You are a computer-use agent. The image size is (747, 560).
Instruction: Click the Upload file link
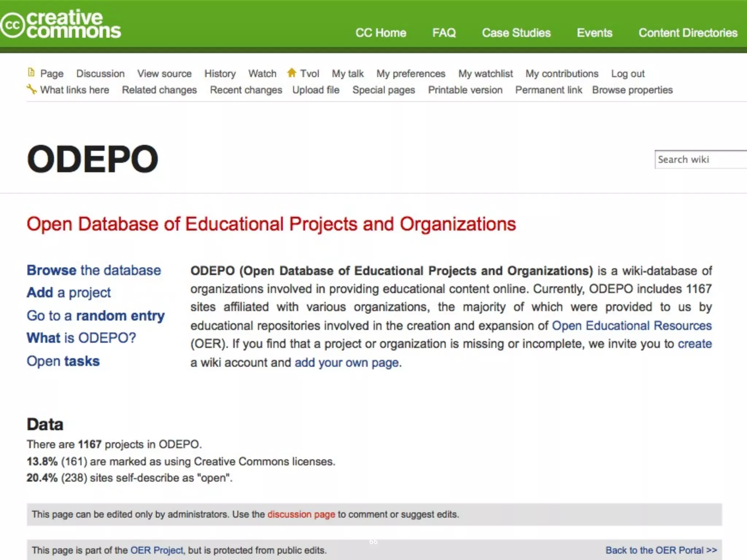(316, 90)
